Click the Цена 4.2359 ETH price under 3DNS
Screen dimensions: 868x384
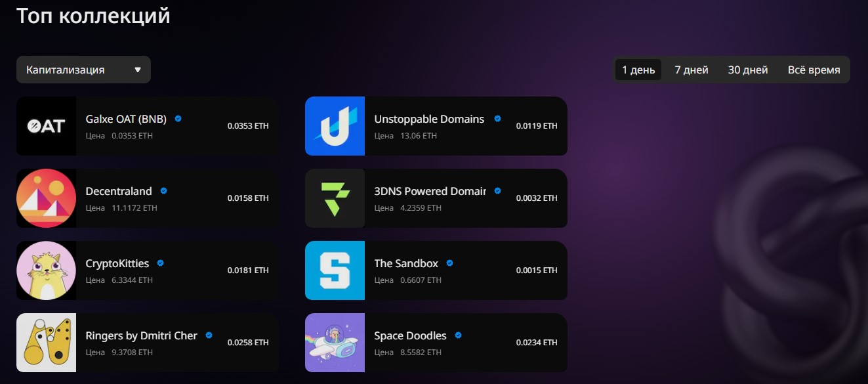(408, 208)
